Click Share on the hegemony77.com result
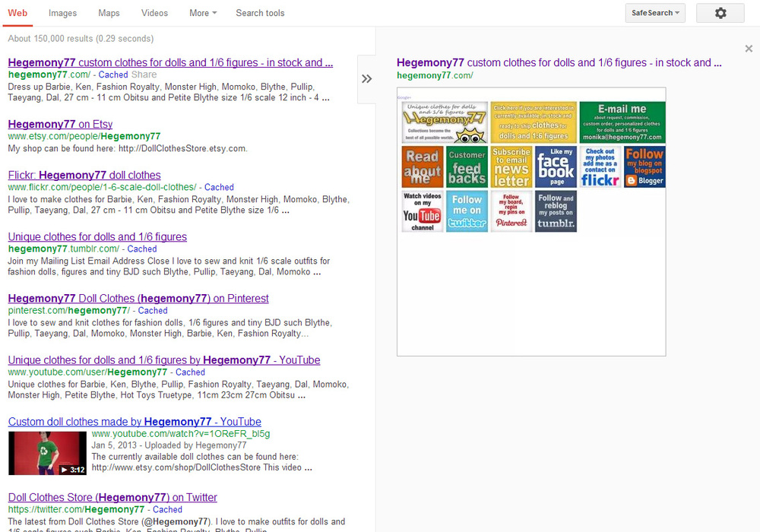 coord(144,74)
